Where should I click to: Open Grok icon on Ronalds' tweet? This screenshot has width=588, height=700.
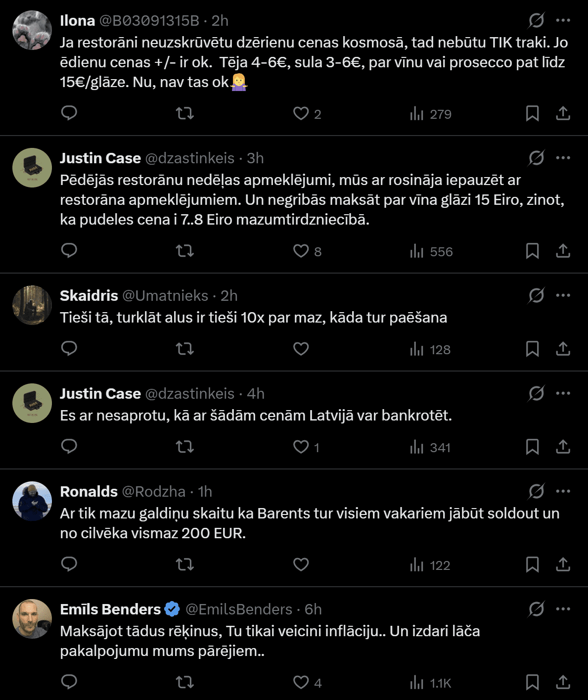[x=536, y=491]
